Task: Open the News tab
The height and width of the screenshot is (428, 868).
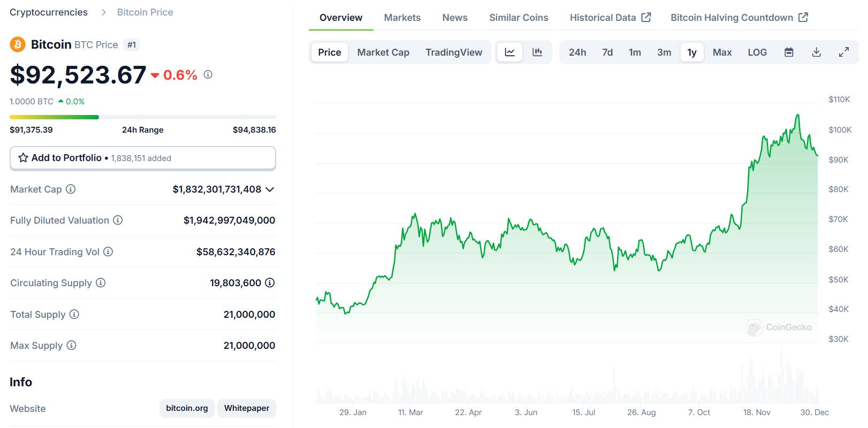Action: click(x=455, y=18)
